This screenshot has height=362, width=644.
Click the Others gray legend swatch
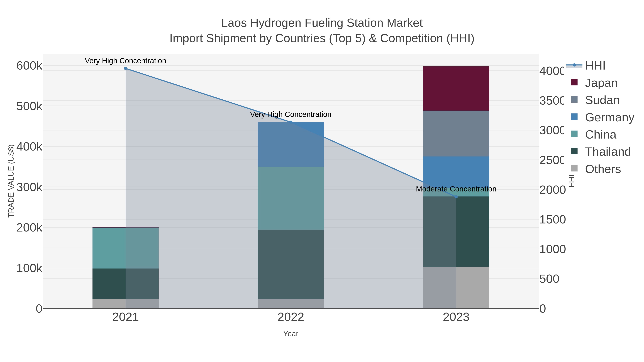pos(574,168)
